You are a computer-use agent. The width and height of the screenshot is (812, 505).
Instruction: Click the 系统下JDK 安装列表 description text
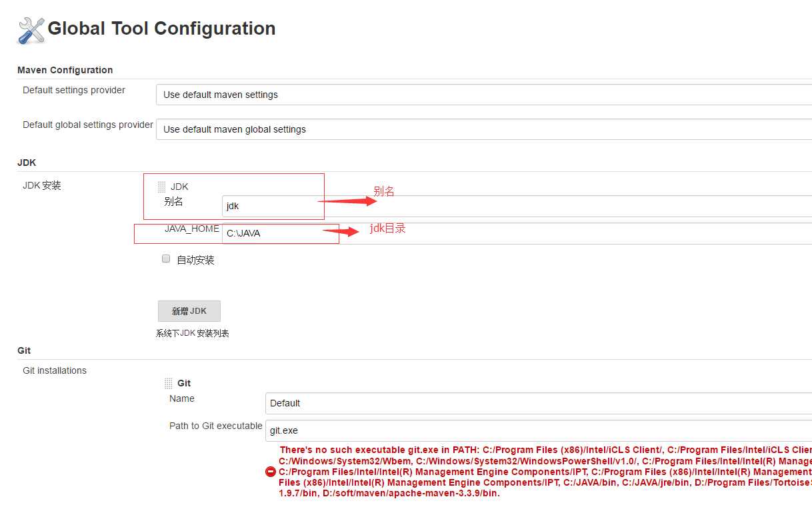click(x=193, y=333)
